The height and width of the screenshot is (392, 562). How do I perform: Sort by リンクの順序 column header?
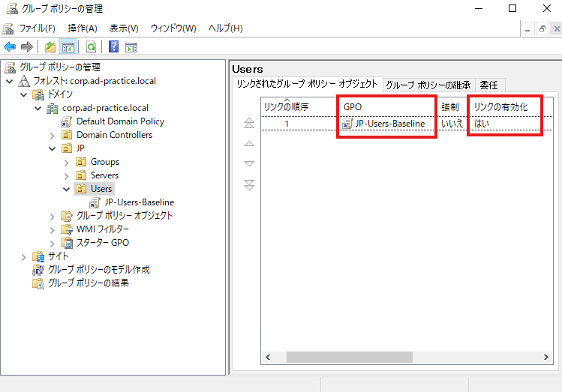coord(299,106)
